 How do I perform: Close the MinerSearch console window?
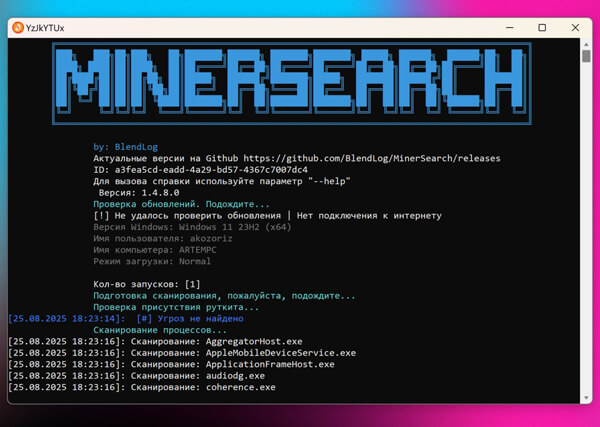pos(575,28)
